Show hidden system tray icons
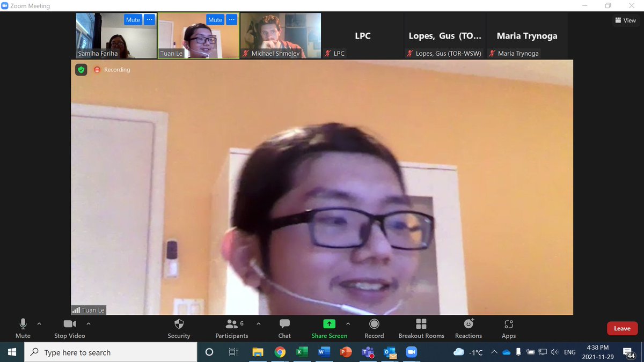Image resolution: width=644 pixels, height=362 pixels. [494, 352]
